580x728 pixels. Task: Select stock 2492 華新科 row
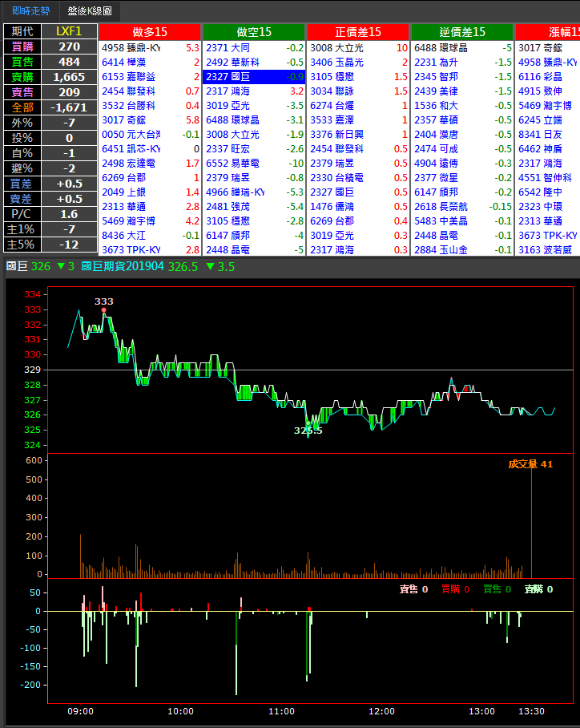click(254, 63)
